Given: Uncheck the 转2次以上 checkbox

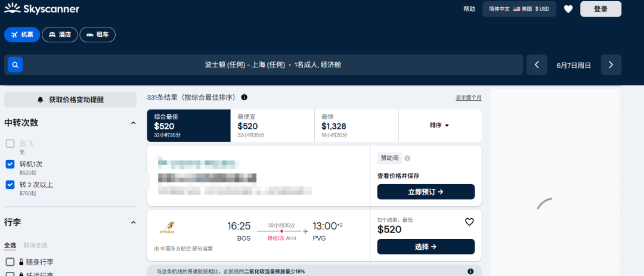Looking at the screenshot, I should pyautogui.click(x=10, y=185).
